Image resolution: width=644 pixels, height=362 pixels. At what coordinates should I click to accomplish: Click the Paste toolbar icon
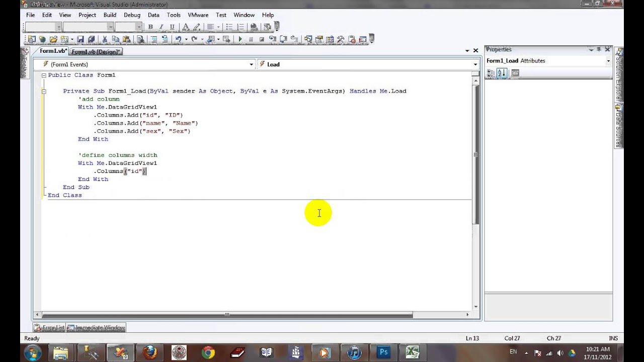126,39
